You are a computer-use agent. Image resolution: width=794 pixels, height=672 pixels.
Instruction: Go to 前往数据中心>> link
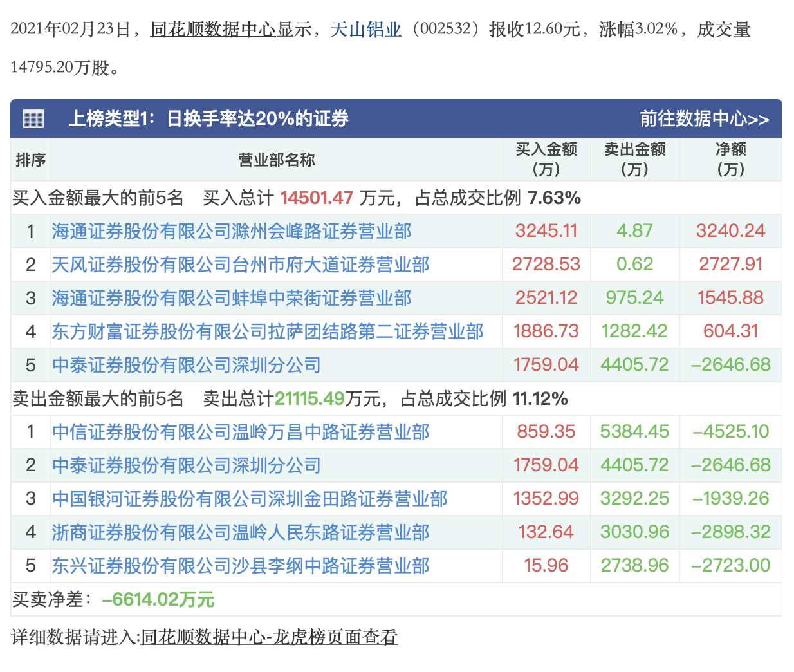click(x=704, y=118)
